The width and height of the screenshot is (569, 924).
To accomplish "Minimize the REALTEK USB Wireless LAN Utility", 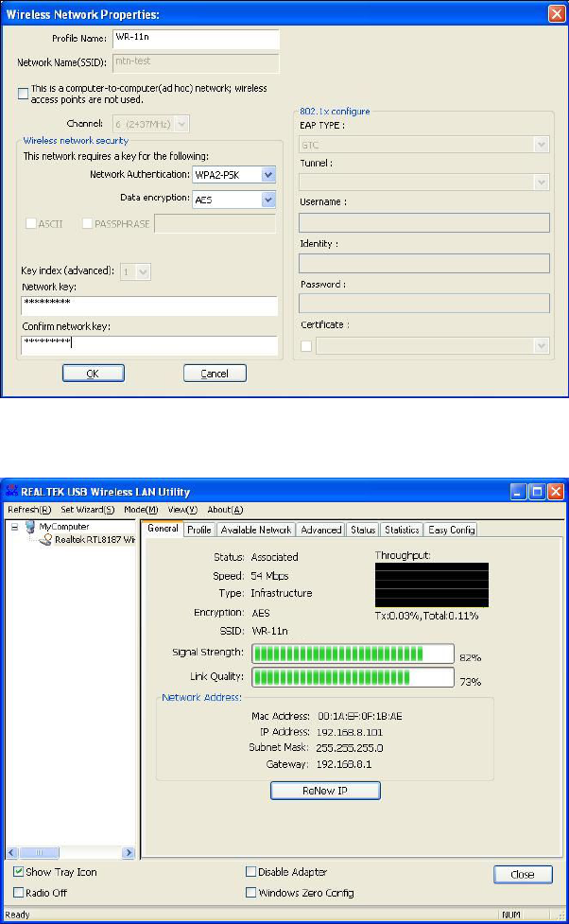I will (x=518, y=492).
